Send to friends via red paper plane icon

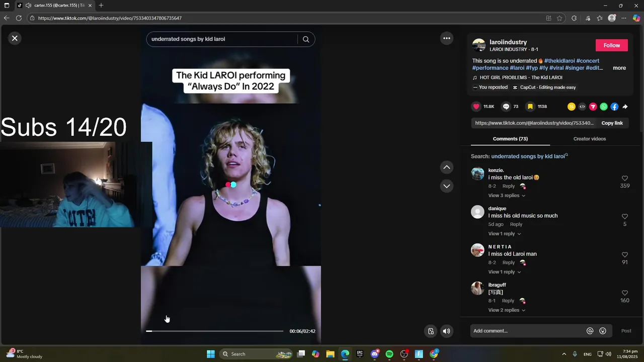593,107
